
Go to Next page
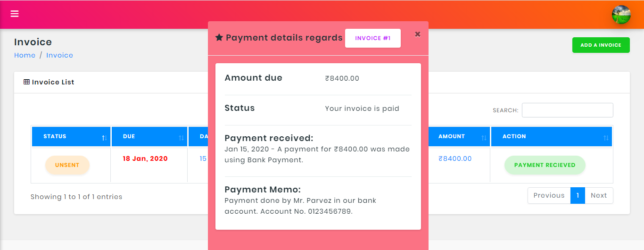[599, 195]
